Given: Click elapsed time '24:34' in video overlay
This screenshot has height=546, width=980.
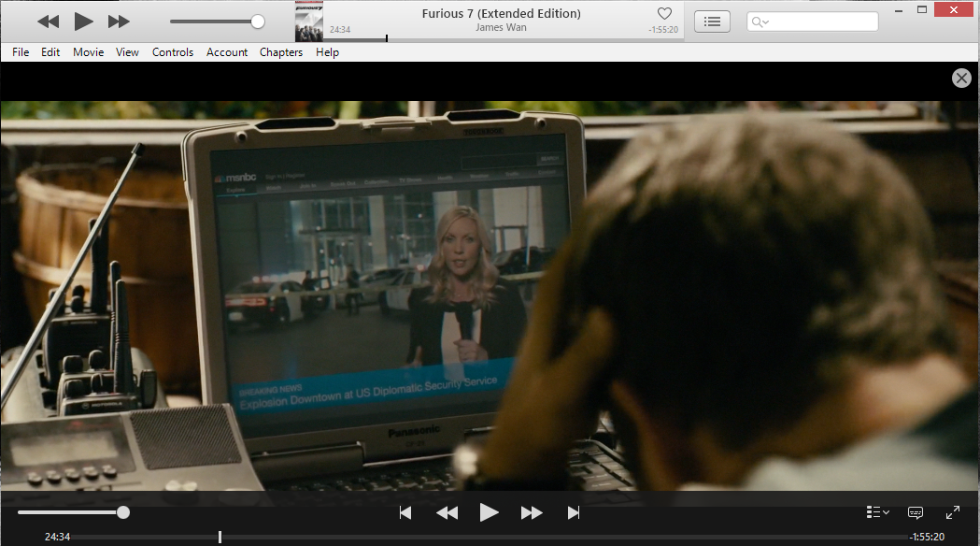Looking at the screenshot, I should pos(58,537).
